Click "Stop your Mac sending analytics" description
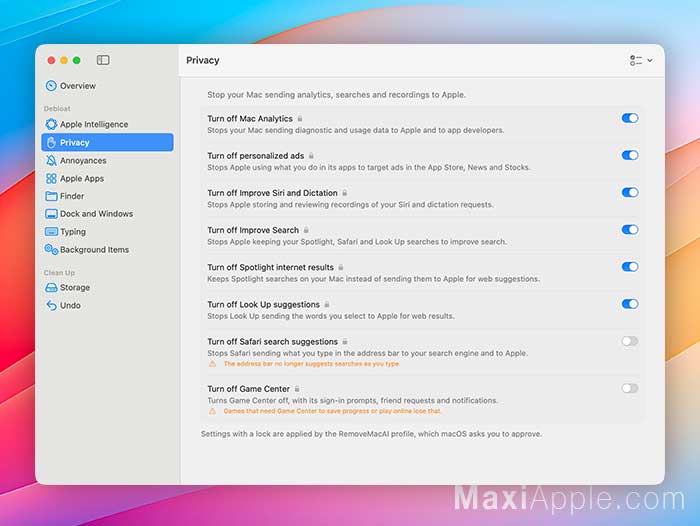The width and height of the screenshot is (700, 526). click(x=337, y=95)
